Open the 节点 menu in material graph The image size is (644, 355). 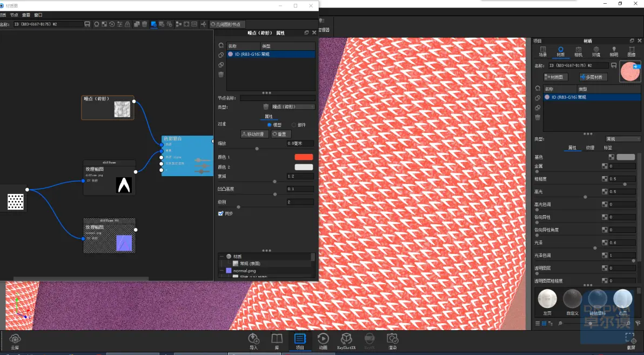pos(14,15)
